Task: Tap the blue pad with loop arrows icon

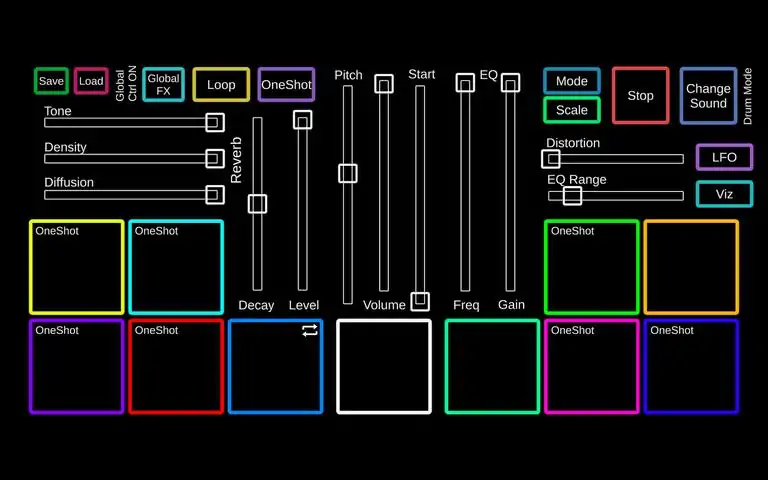Action: pos(276,366)
